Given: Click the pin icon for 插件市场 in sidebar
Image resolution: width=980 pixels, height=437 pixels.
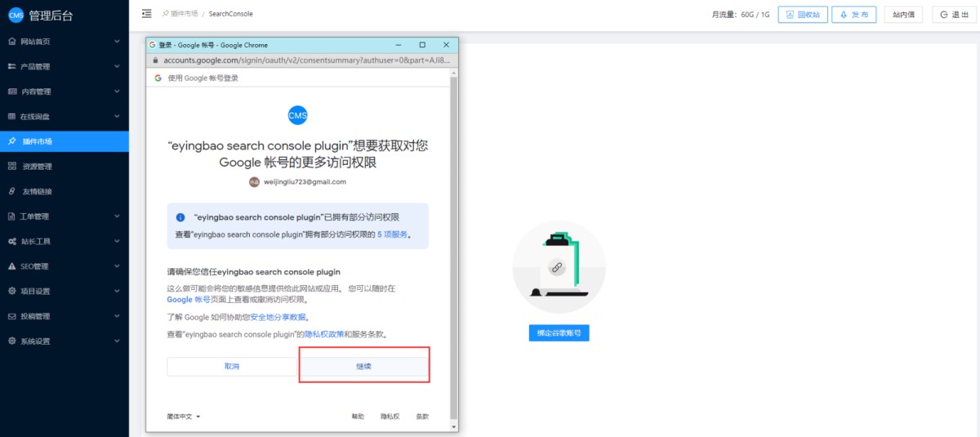Looking at the screenshot, I should point(11,141).
